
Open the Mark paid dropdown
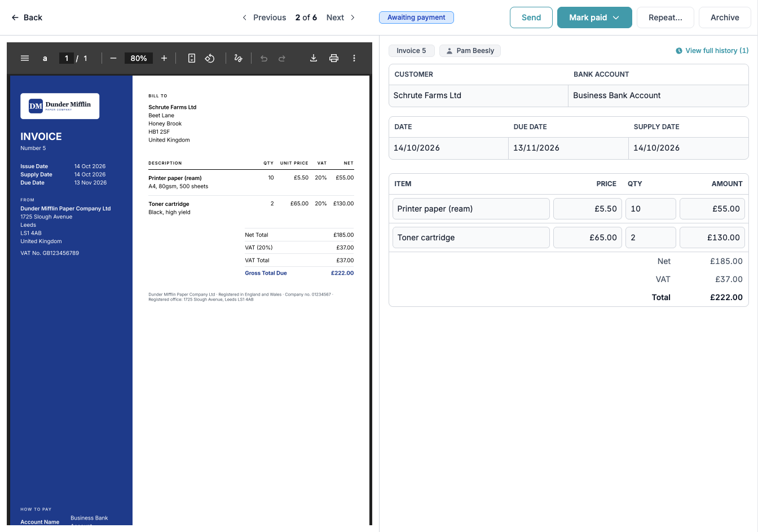coord(594,17)
